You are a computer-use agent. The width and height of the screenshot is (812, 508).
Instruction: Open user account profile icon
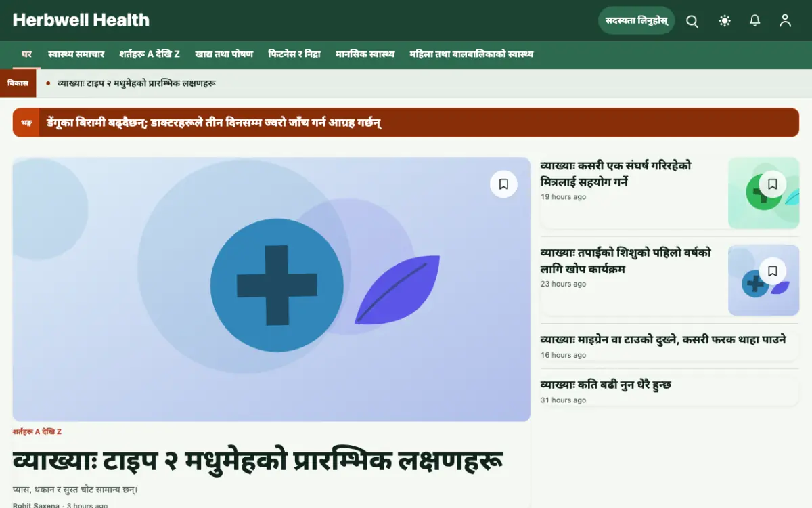[x=785, y=21]
